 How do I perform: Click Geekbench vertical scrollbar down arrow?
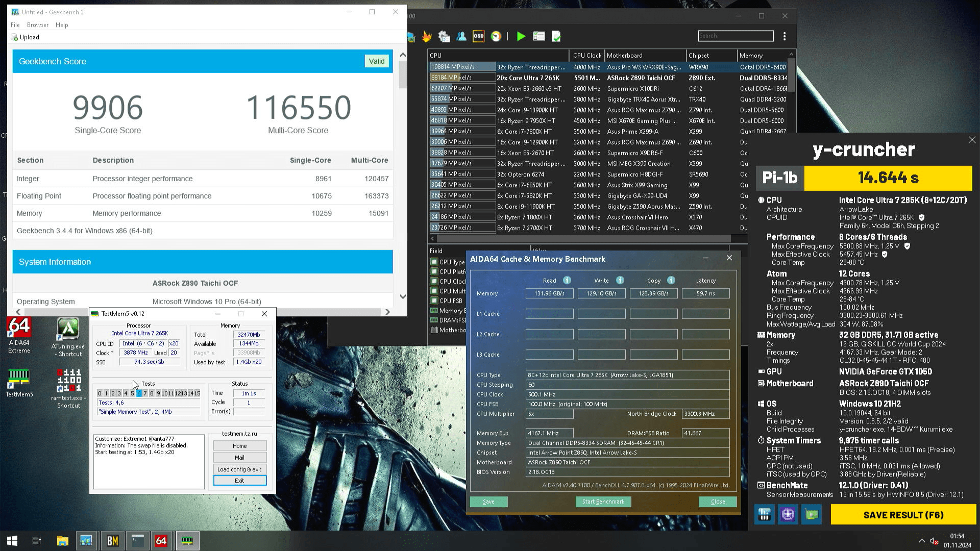[403, 296]
